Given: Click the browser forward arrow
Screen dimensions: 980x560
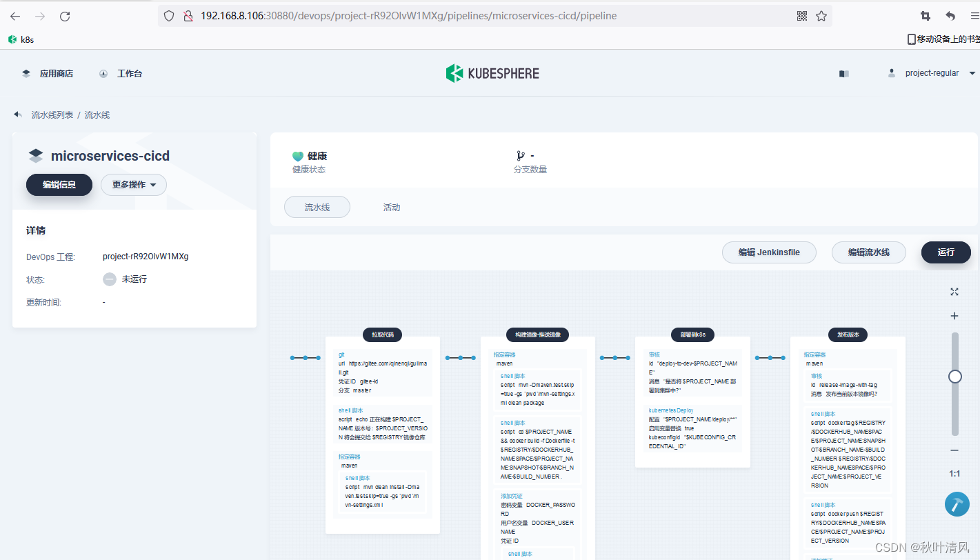Looking at the screenshot, I should point(40,16).
